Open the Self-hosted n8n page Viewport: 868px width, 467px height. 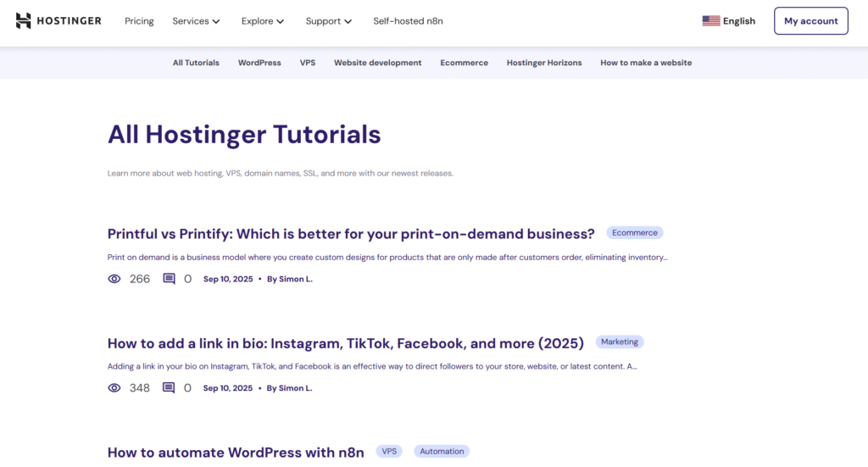point(408,21)
